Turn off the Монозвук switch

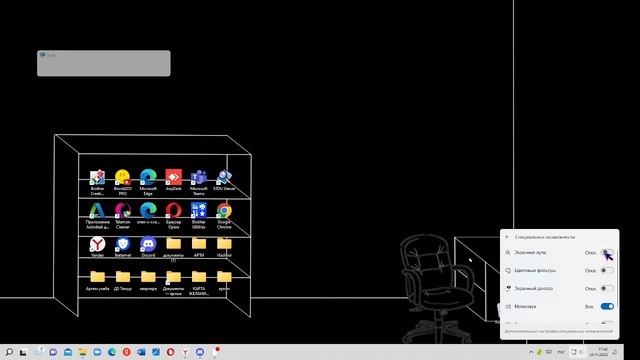tap(607, 307)
